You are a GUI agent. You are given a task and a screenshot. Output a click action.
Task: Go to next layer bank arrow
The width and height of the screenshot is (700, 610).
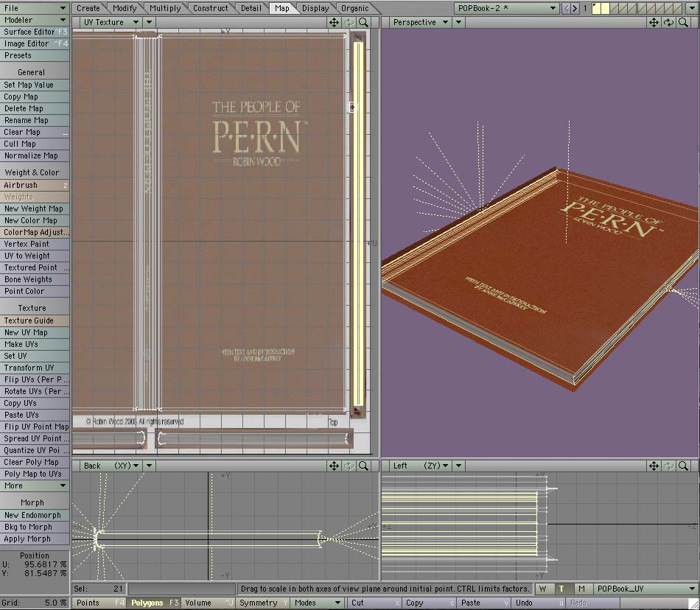[x=575, y=8]
